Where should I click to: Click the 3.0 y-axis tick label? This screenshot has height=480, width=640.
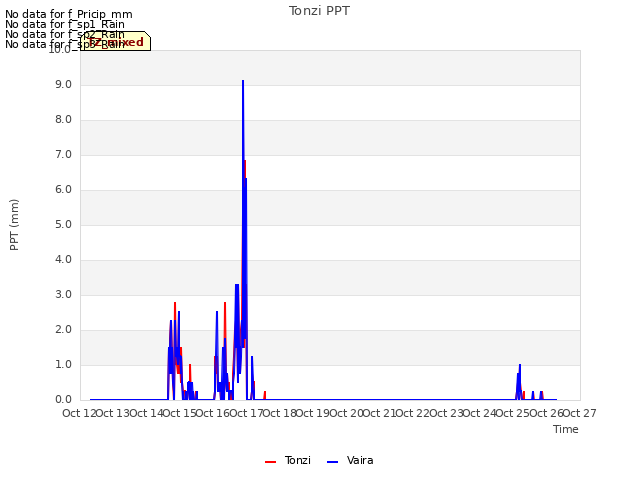[x=63, y=295]
